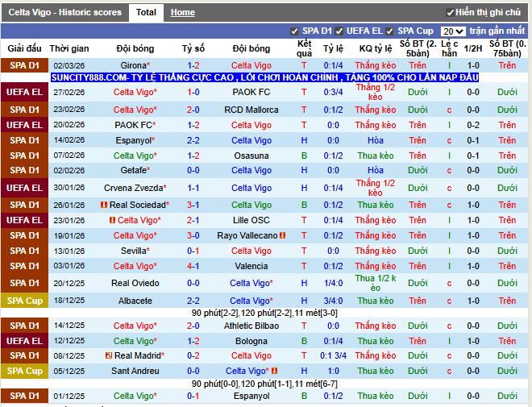Screen dimensions: 532x407
Task: Toggle Hiển thị ghi chú checkbox
Action: (x=450, y=13)
